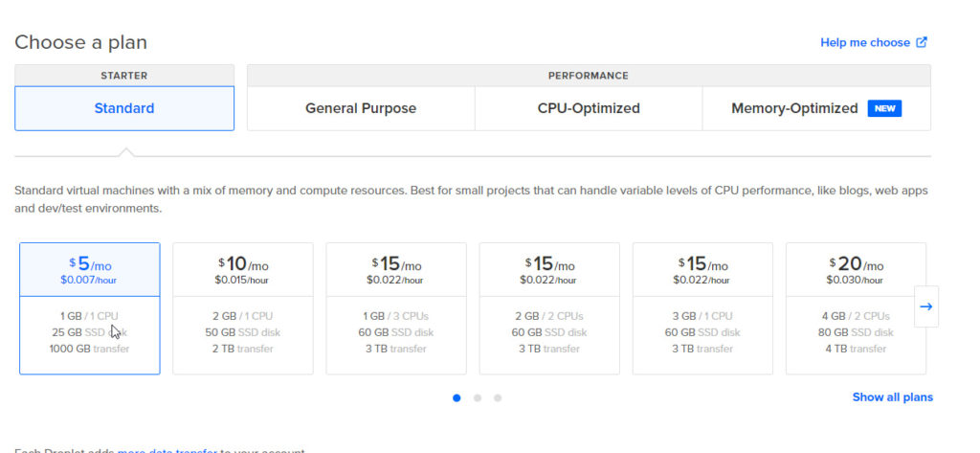Click the $0.030/hour price text
Image resolution: width=980 pixels, height=453 pixels.
(x=855, y=281)
